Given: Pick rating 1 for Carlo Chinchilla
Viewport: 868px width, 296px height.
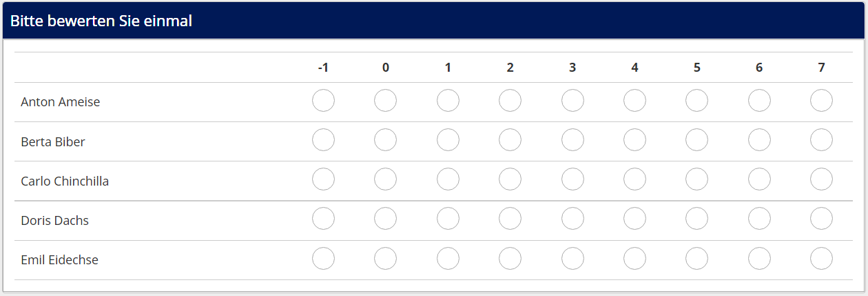Looking at the screenshot, I should pos(448,179).
